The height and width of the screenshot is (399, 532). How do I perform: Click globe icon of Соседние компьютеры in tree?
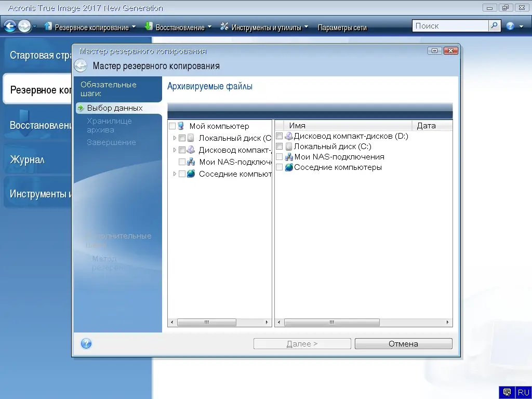point(191,174)
